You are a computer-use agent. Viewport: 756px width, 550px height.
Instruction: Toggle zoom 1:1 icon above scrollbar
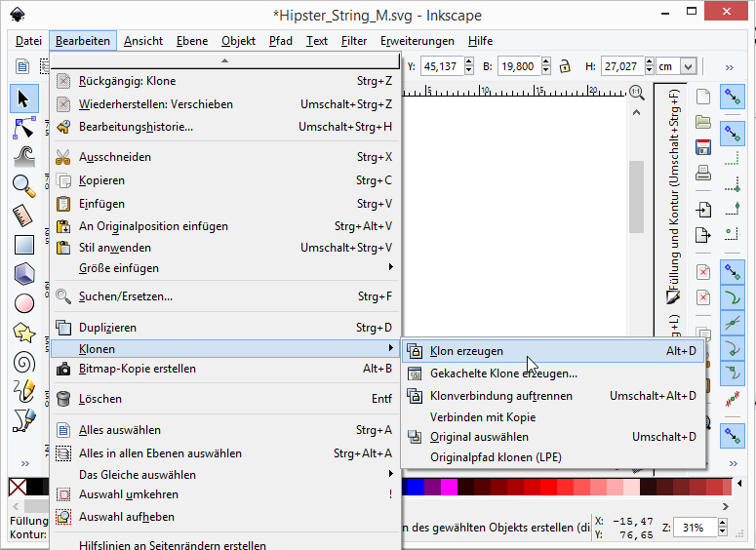(636, 92)
